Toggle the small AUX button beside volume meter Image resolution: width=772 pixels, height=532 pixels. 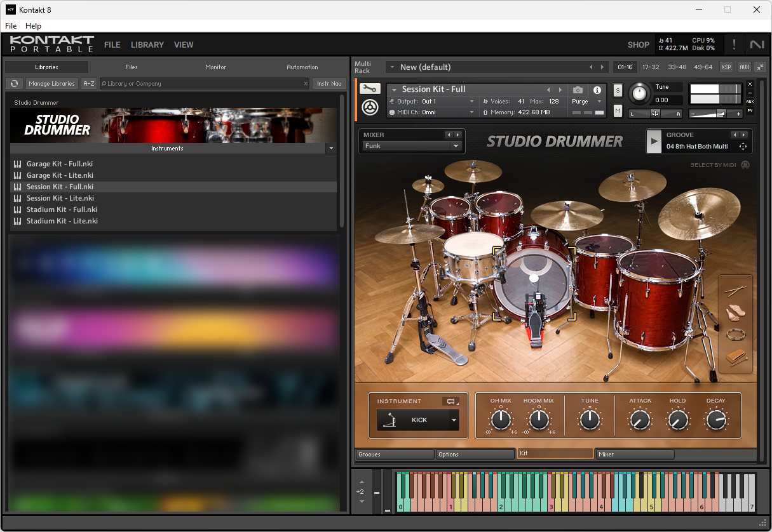coord(750,102)
